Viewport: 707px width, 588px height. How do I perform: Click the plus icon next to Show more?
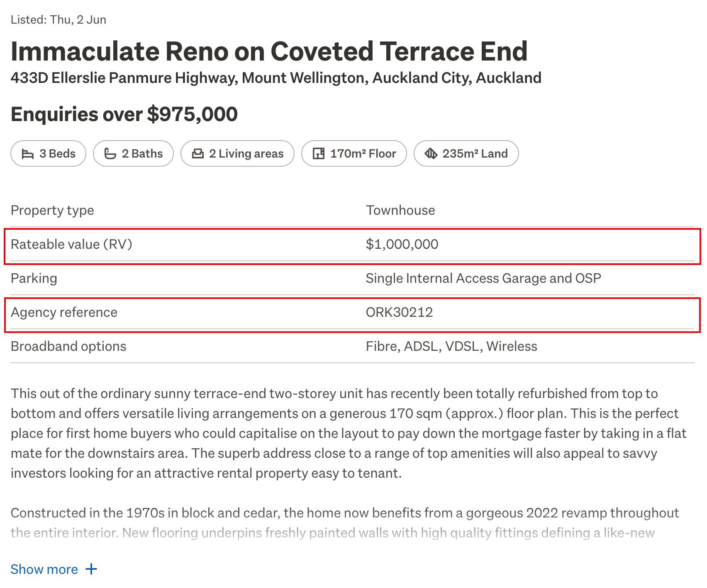[x=91, y=569]
